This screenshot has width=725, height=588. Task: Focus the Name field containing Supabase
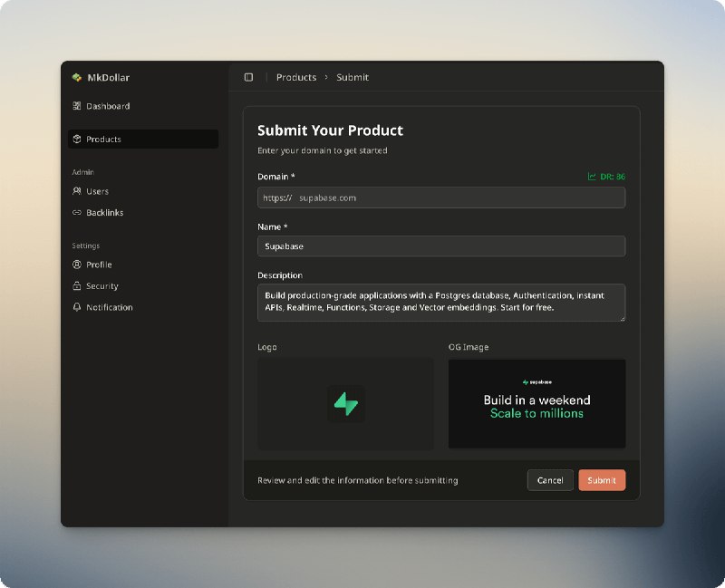click(441, 246)
